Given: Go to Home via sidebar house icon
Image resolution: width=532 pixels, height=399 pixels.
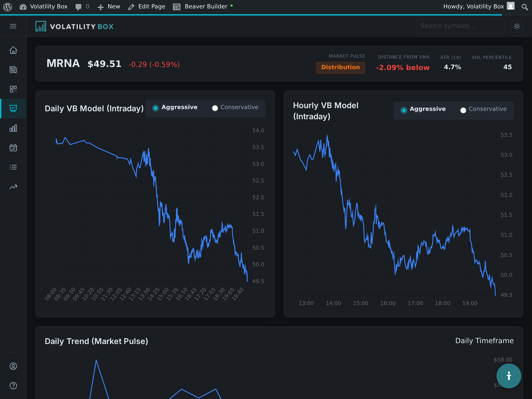Looking at the screenshot, I should pos(13,50).
